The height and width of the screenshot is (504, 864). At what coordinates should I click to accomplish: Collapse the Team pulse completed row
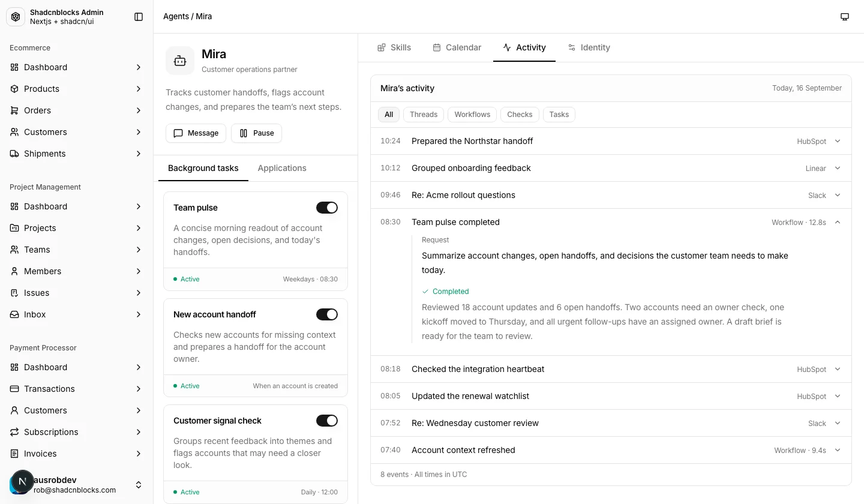[x=611, y=222]
